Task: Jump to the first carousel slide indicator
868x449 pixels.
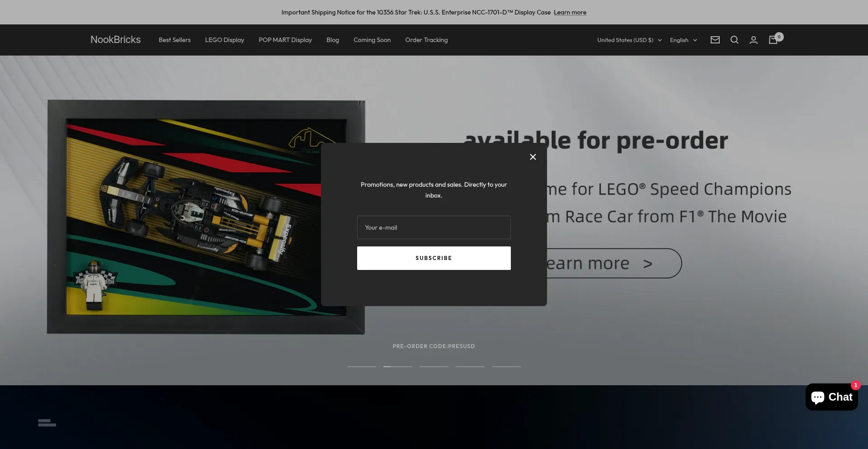Action: click(x=361, y=366)
